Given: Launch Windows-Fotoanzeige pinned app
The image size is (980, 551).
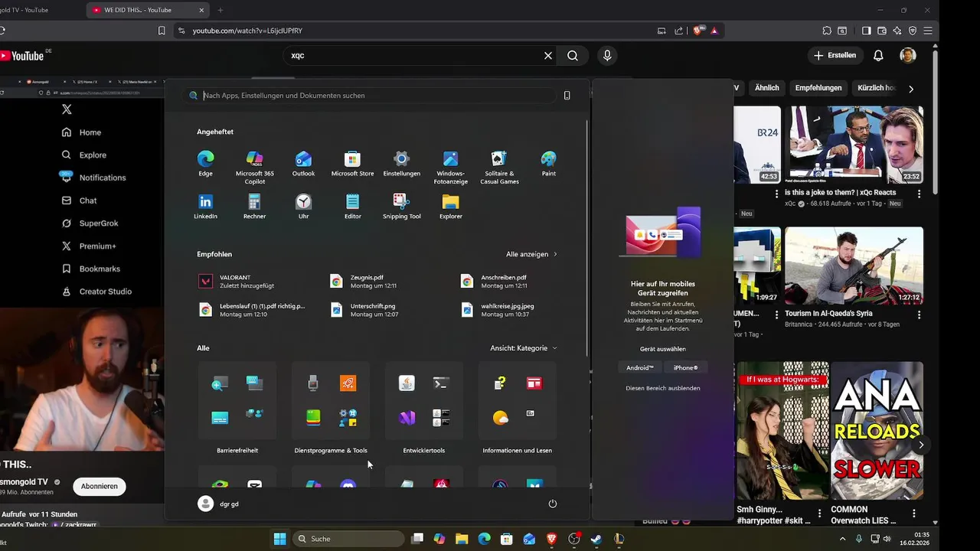Looking at the screenshot, I should click(x=450, y=167).
